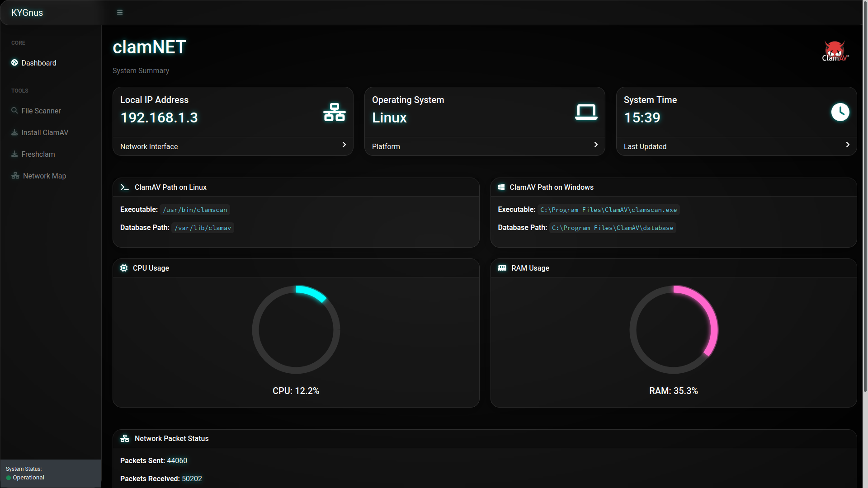Click the Linux operating system value
868x488 pixels.
coord(389,117)
